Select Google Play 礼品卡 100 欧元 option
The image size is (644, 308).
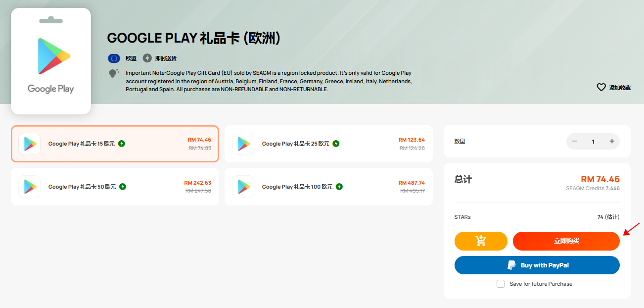[328, 187]
